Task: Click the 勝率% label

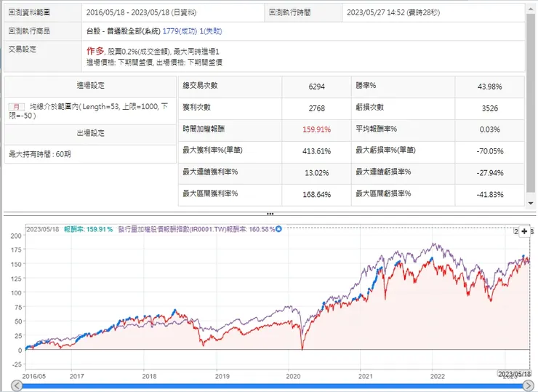Action: [366, 86]
